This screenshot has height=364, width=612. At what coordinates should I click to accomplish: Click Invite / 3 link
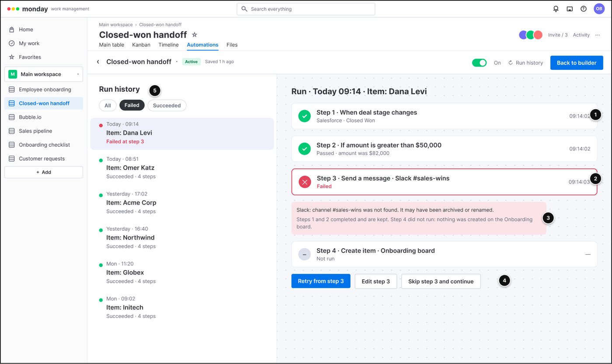(x=558, y=35)
